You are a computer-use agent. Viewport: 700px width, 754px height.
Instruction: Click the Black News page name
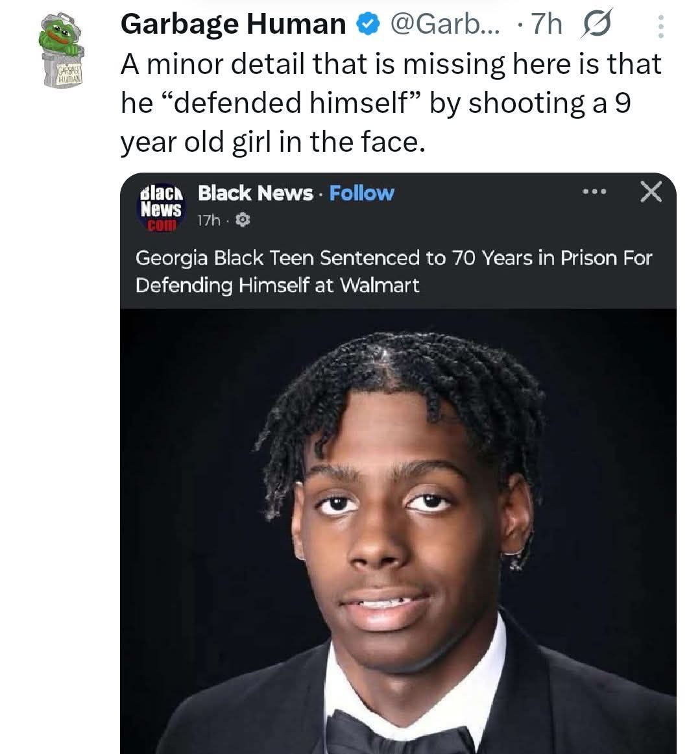[x=255, y=193]
